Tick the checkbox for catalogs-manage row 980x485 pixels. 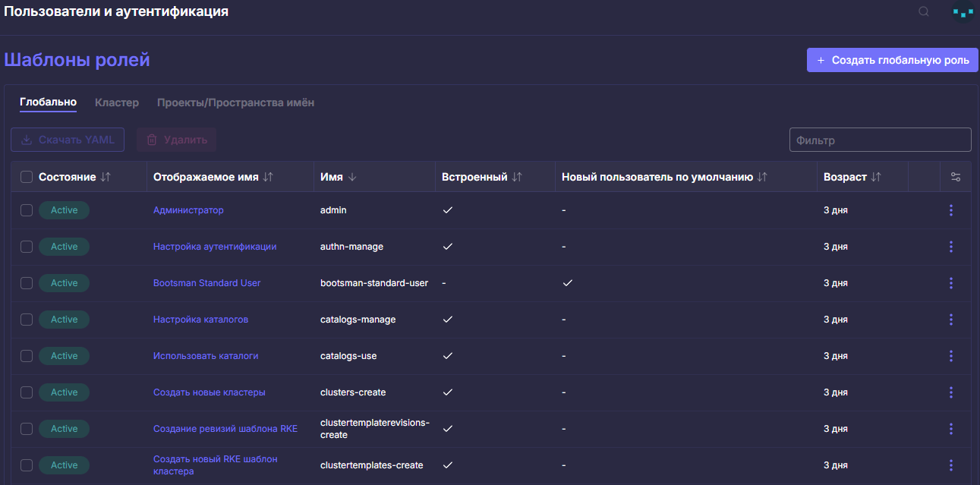pos(27,320)
